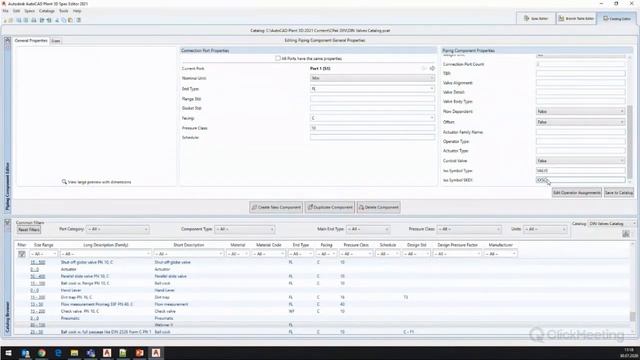Click Delete Component button
This screenshot has width=640, height=360.
(x=378, y=207)
